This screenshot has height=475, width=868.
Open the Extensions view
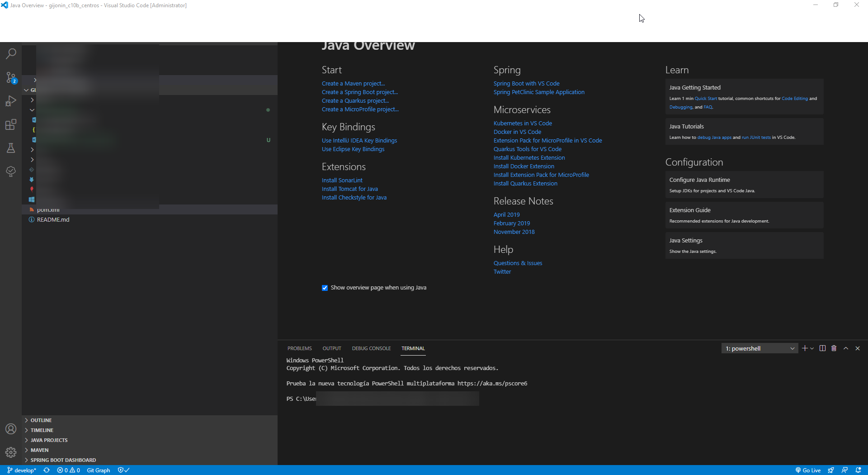[11, 124]
